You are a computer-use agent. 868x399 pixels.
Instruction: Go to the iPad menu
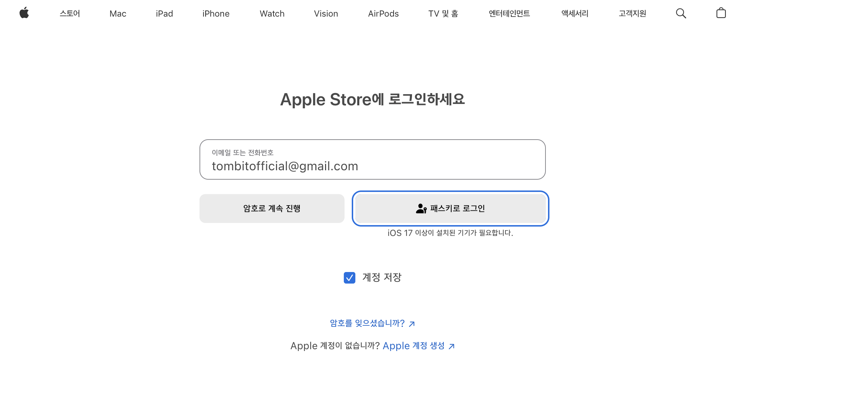point(164,14)
